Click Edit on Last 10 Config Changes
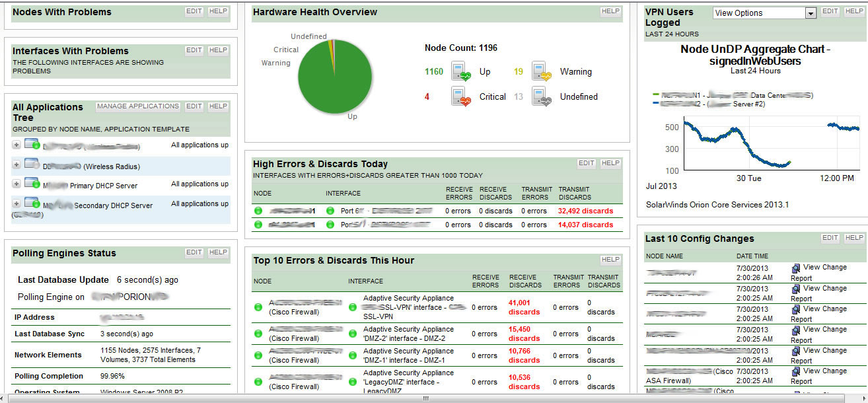The image size is (868, 403). [830, 238]
